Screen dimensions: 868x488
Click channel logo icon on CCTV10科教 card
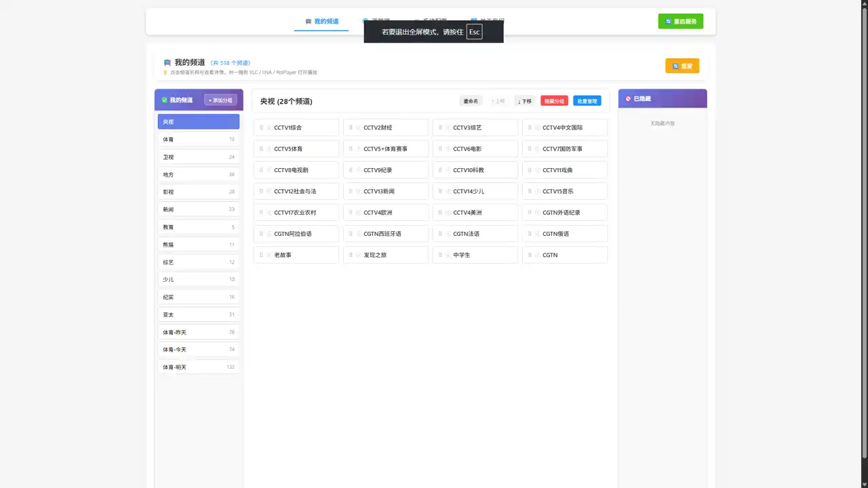[448, 170]
